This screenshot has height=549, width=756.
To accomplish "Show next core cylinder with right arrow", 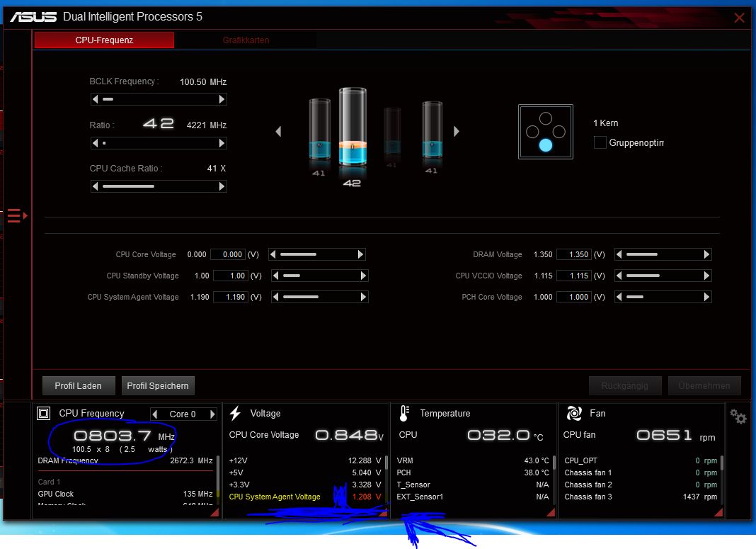I will pos(456,131).
